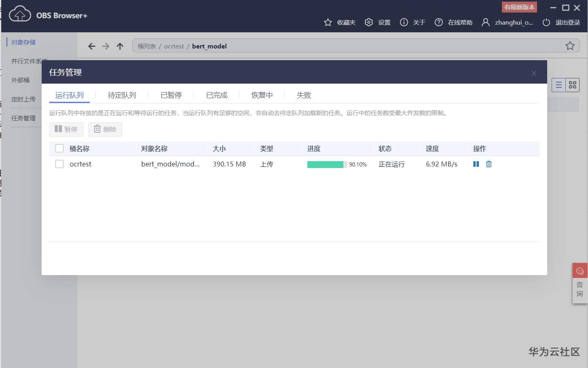
Task: Click the 删除 batch button
Action: pos(105,129)
